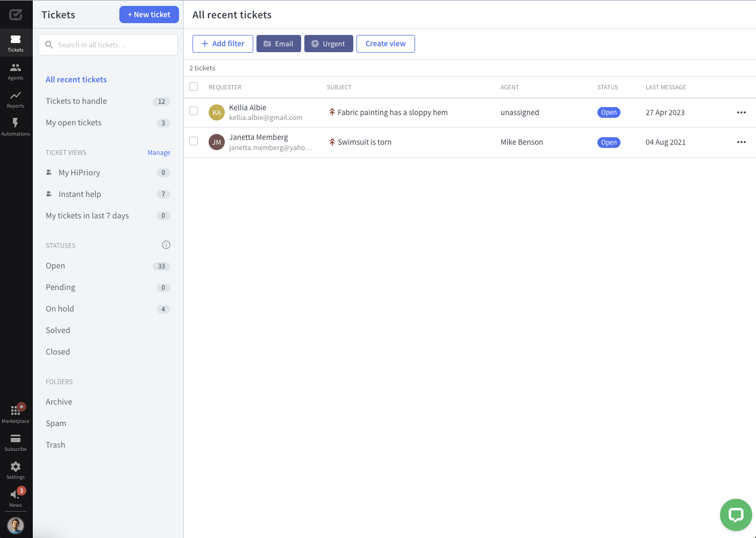Viewport: 756px width, 538px height.
Task: Click the Manage ticket views link
Action: 159,153
